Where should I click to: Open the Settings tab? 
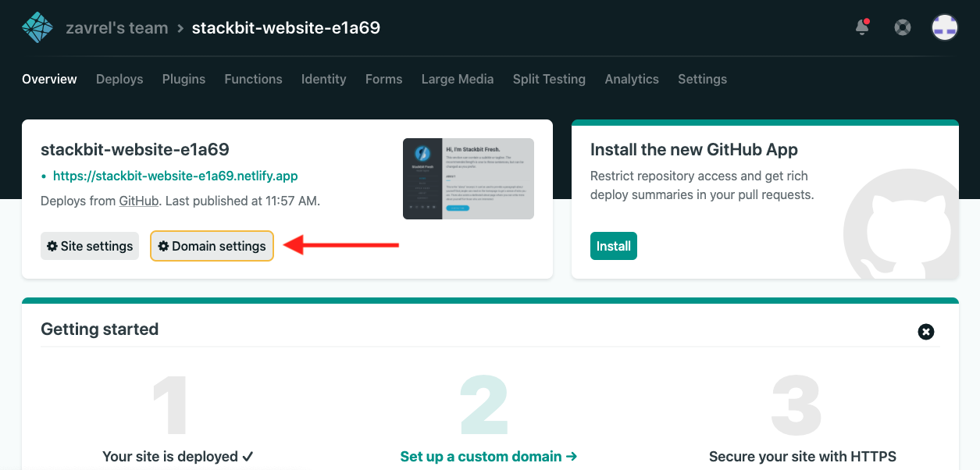[x=702, y=79]
